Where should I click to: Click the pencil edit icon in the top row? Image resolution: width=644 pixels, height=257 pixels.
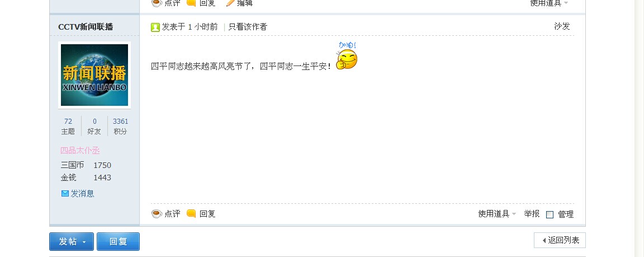coord(230,2)
